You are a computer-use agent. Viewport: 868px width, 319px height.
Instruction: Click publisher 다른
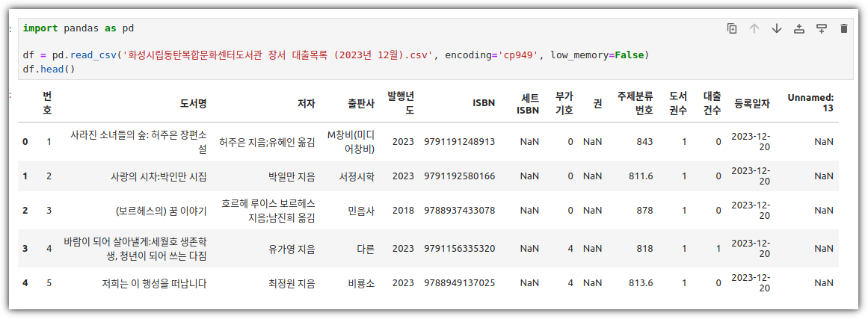(366, 250)
